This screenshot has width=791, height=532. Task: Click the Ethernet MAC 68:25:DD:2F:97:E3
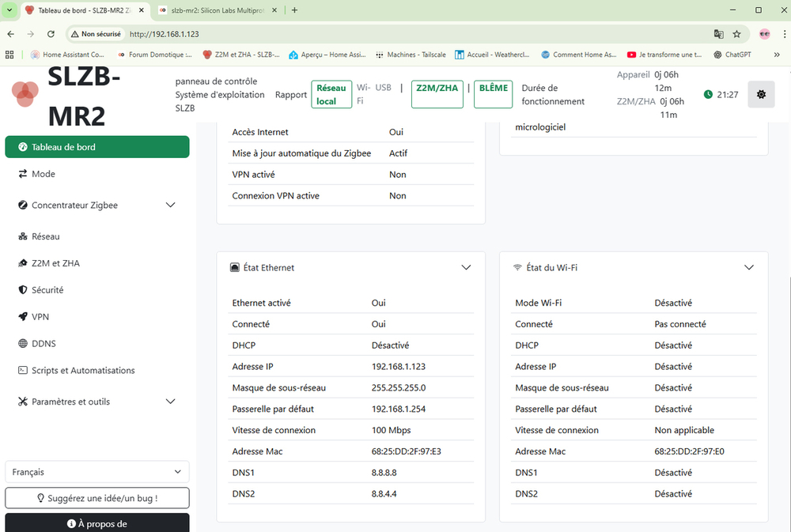(406, 451)
